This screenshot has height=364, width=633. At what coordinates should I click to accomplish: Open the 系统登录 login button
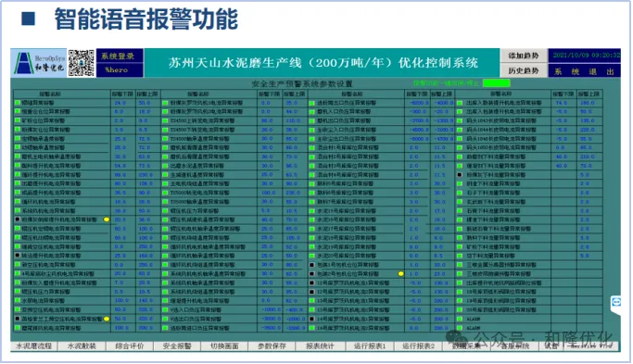pyautogui.click(x=120, y=56)
